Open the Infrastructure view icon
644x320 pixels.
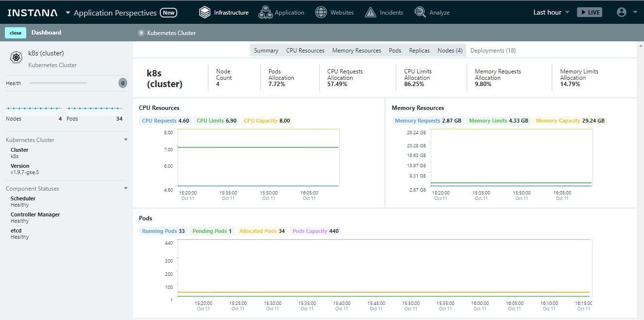coord(205,13)
